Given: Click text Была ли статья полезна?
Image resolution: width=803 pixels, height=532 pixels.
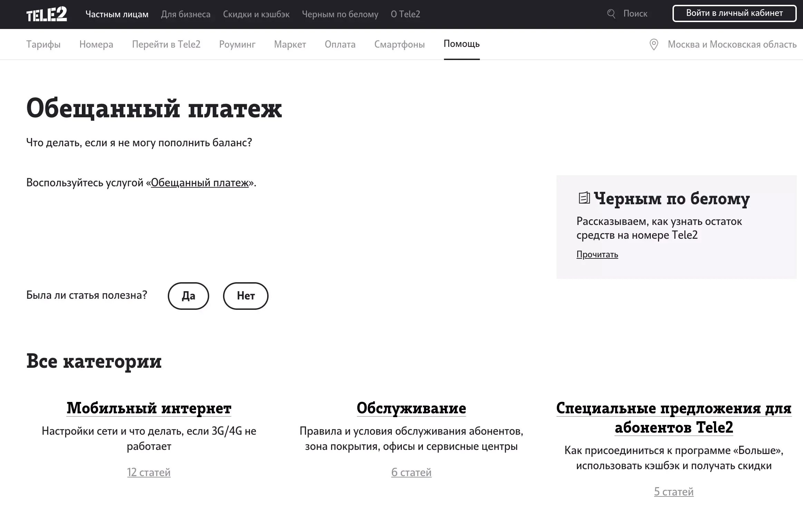Looking at the screenshot, I should click(x=87, y=295).
